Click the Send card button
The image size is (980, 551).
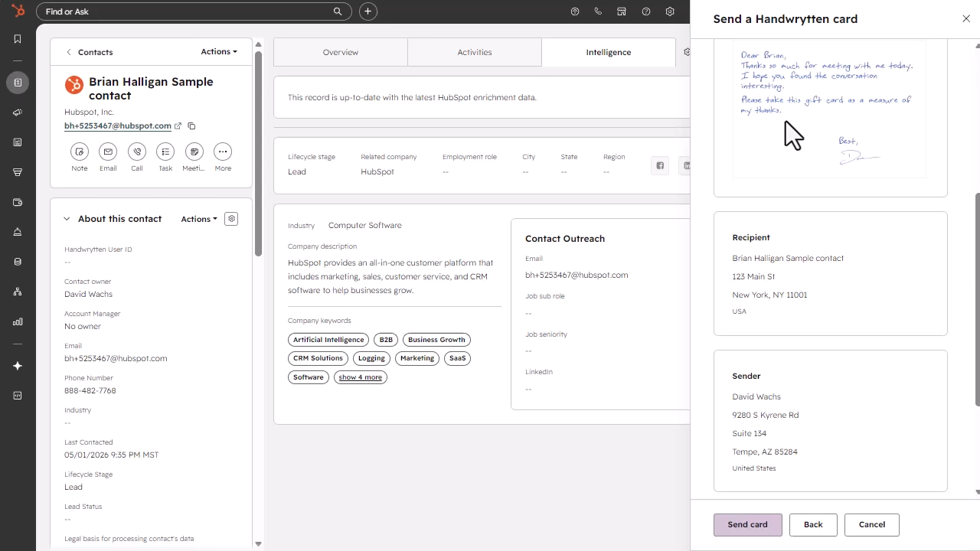[x=748, y=525]
